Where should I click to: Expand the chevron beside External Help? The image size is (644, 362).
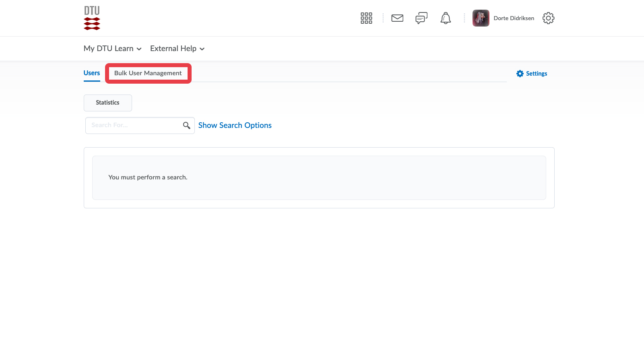[202, 49]
